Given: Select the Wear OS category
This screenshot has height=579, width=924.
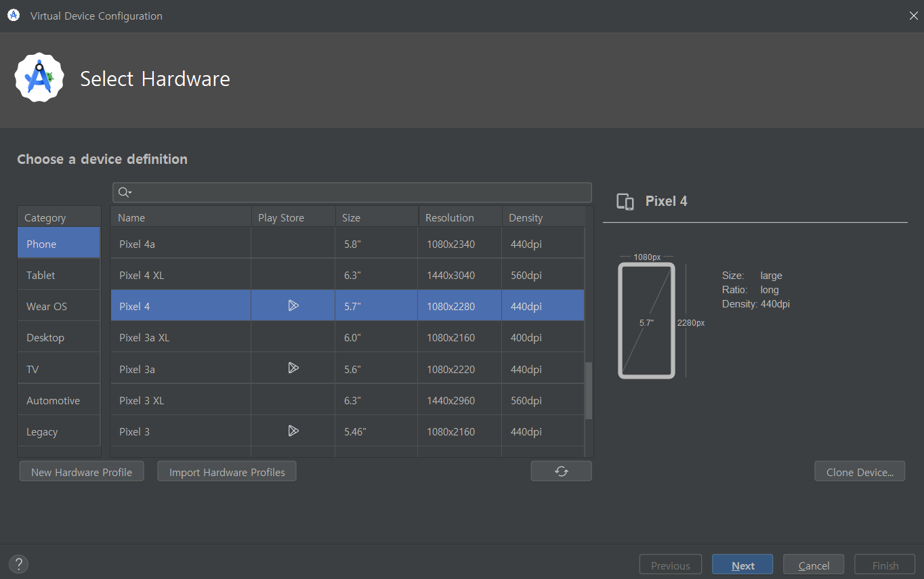Looking at the screenshot, I should 59,306.
